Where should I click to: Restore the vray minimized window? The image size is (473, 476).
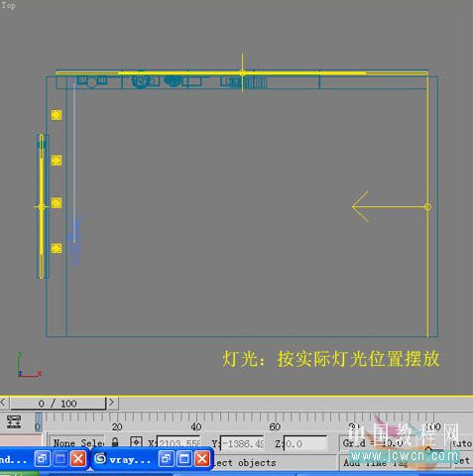pyautogui.click(x=166, y=459)
